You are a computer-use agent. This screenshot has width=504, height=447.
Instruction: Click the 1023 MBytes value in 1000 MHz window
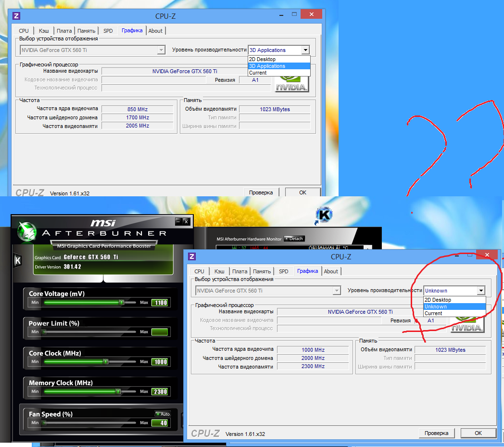click(x=450, y=350)
